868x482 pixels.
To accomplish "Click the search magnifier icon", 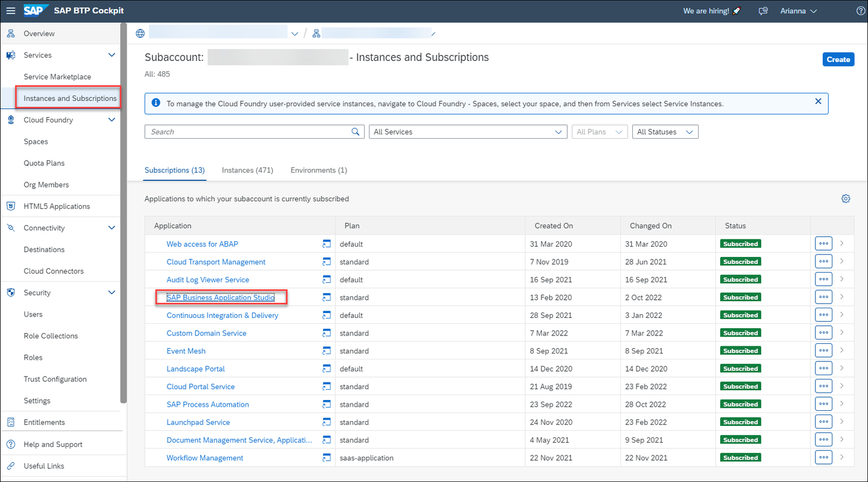I will (356, 132).
